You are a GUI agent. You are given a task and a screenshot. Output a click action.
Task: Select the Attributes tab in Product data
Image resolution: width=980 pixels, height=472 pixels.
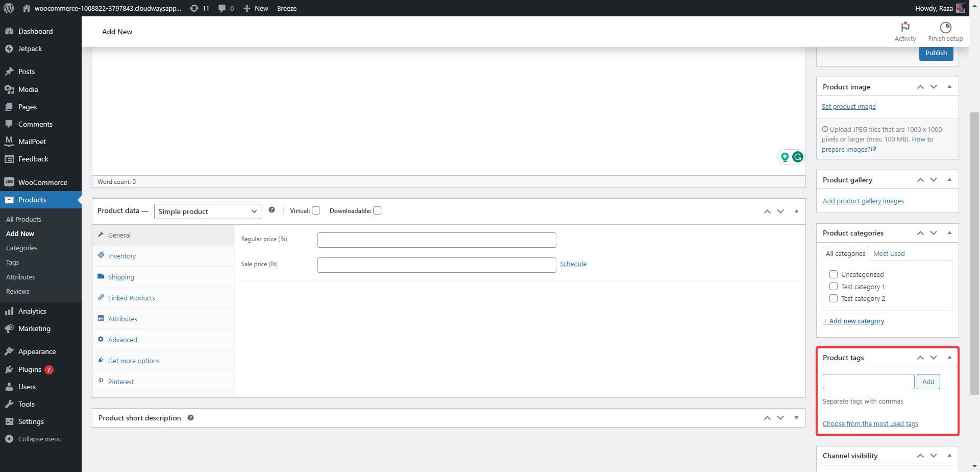point(163,319)
